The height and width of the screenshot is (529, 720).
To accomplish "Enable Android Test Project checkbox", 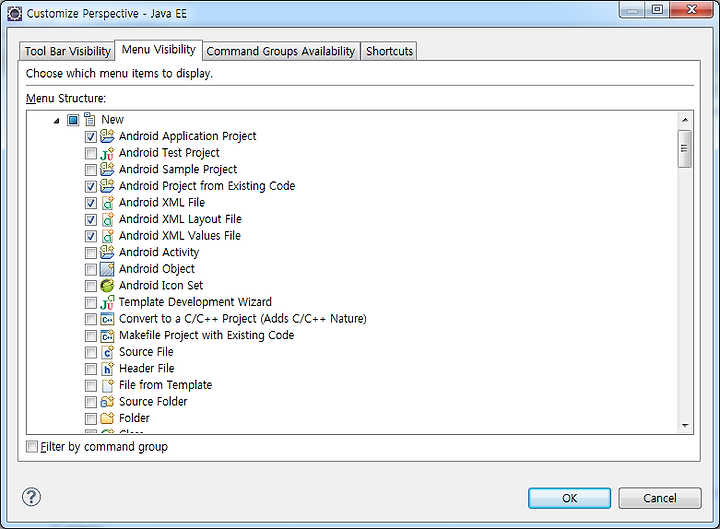I will click(91, 153).
